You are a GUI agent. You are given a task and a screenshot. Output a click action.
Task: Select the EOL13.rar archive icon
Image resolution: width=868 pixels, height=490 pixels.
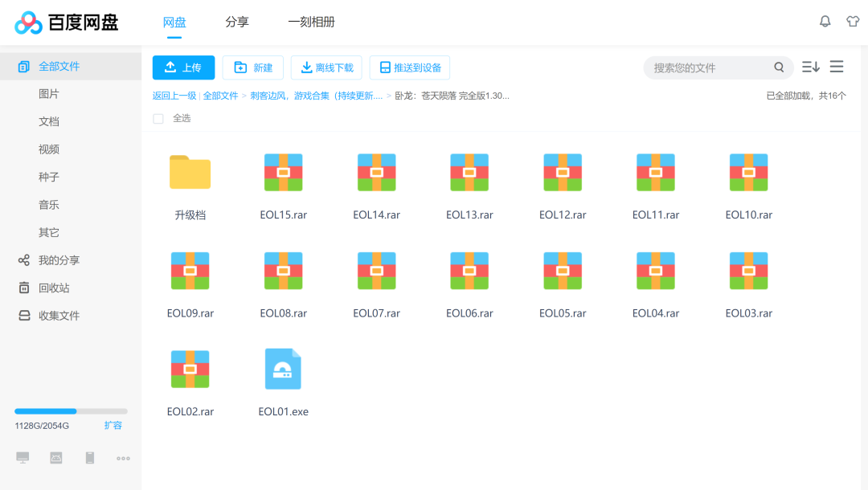(x=469, y=172)
